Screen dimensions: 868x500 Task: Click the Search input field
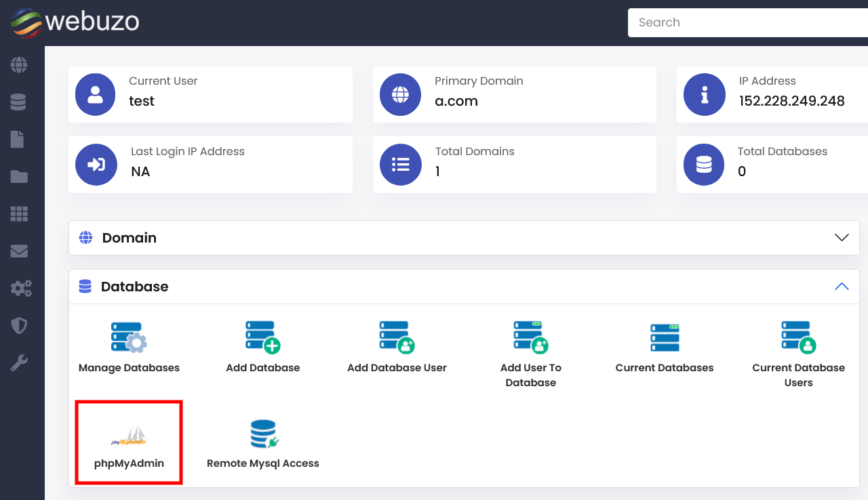click(x=746, y=22)
